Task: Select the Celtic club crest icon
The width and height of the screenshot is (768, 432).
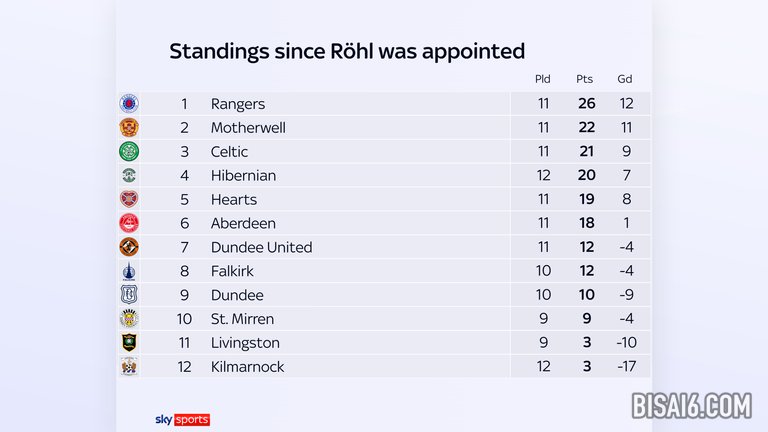Action: (129, 152)
